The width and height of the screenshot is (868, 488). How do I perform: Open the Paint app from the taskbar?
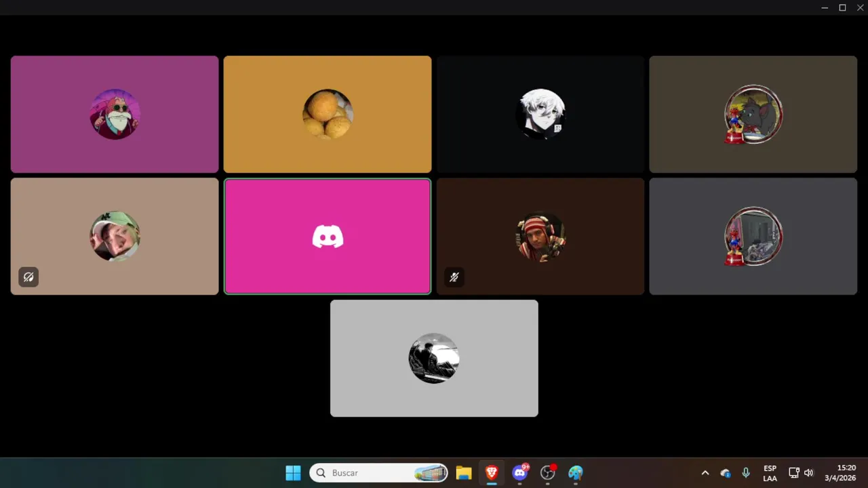click(x=576, y=472)
